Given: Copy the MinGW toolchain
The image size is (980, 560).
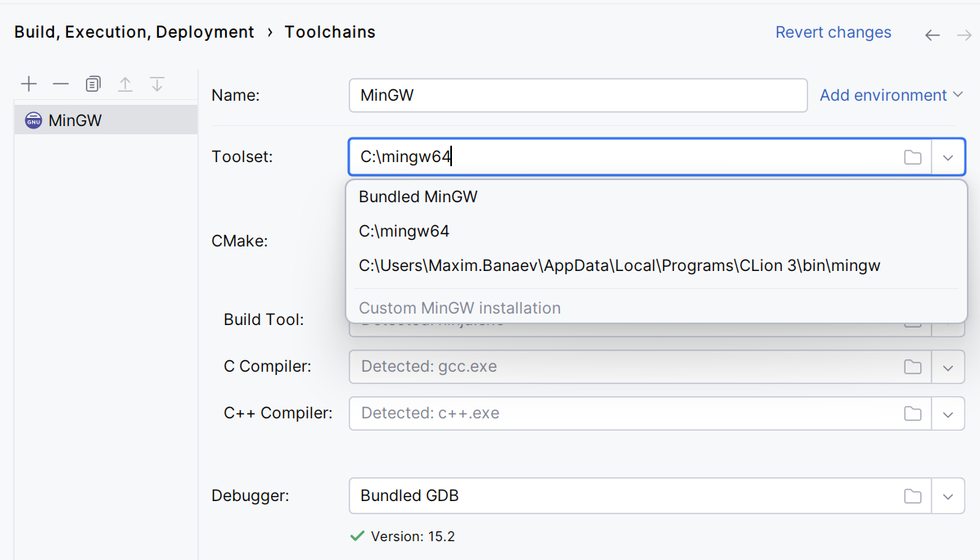Looking at the screenshot, I should tap(93, 84).
